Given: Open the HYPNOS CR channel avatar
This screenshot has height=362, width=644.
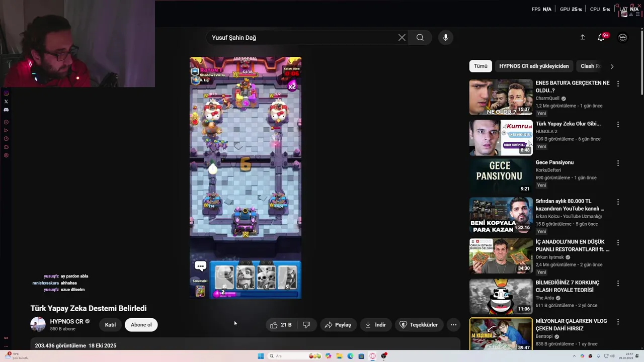Looking at the screenshot, I should tap(38, 325).
